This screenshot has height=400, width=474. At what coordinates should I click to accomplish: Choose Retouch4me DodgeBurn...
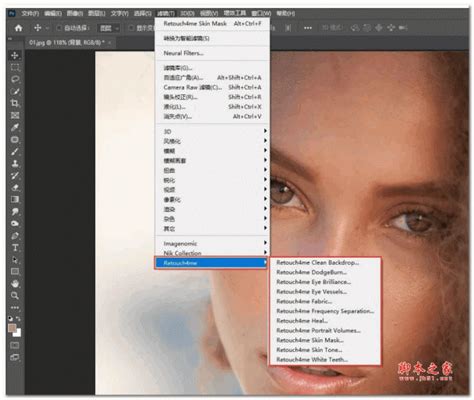click(x=325, y=272)
